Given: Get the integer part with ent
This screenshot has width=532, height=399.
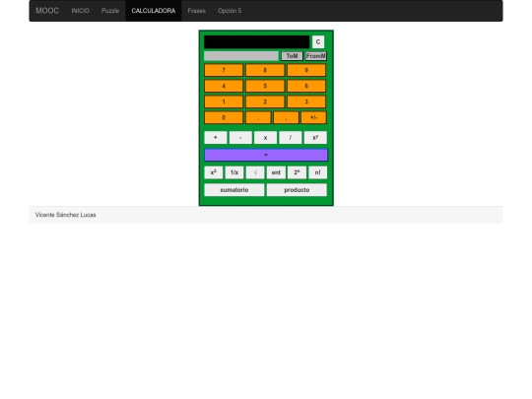Looking at the screenshot, I should click(276, 172).
